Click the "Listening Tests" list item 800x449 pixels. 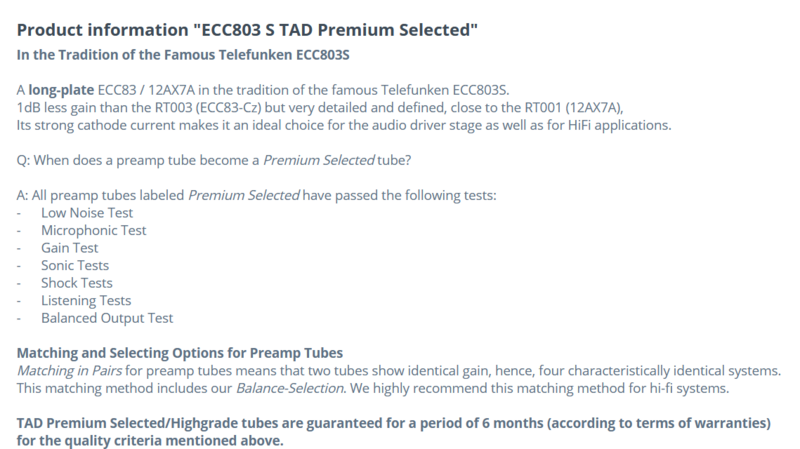tap(86, 300)
